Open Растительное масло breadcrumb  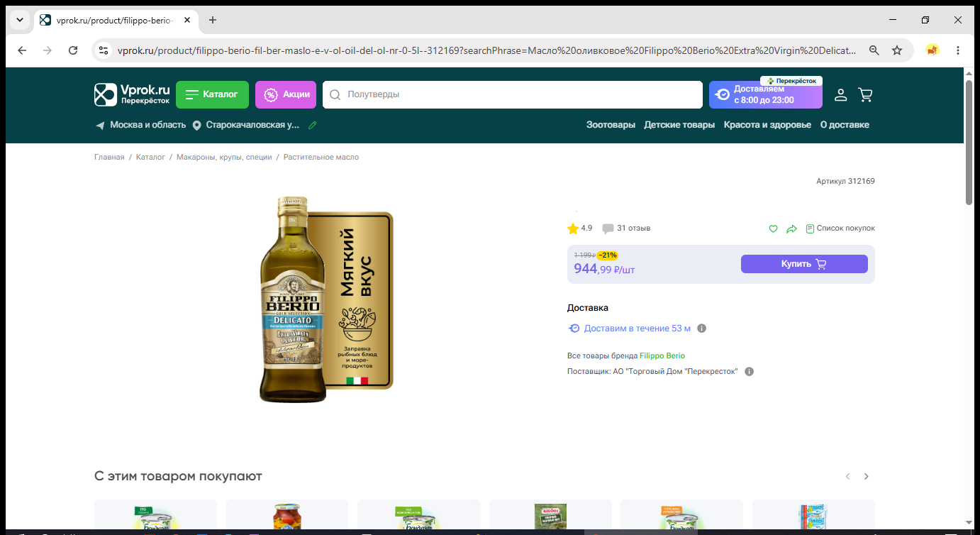pyautogui.click(x=321, y=157)
